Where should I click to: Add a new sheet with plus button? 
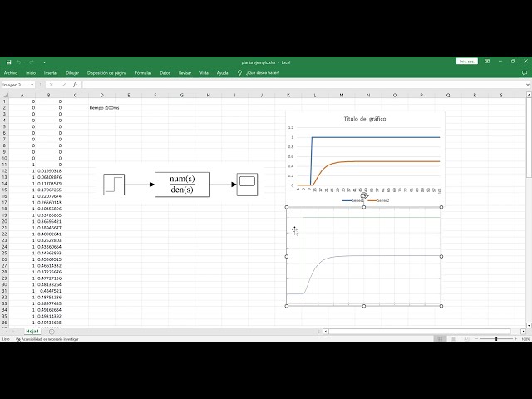point(52,332)
